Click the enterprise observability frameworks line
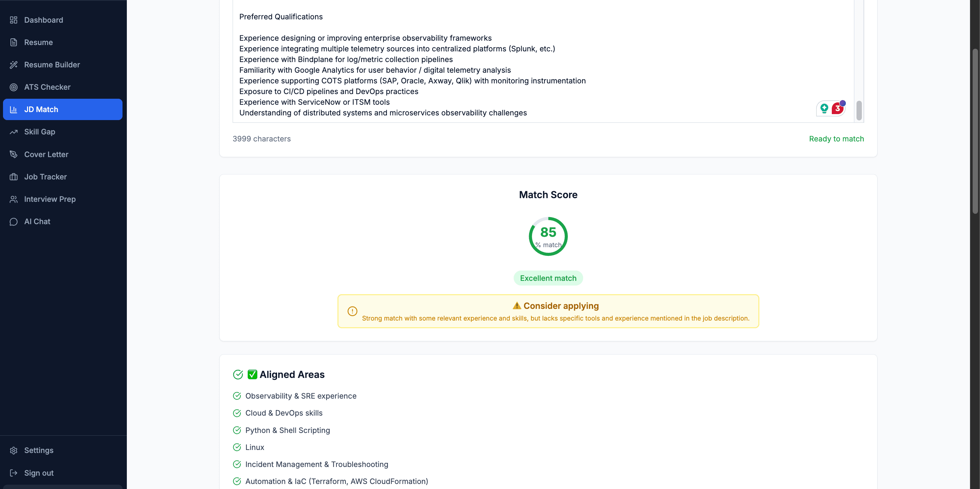The image size is (980, 489). (x=365, y=38)
